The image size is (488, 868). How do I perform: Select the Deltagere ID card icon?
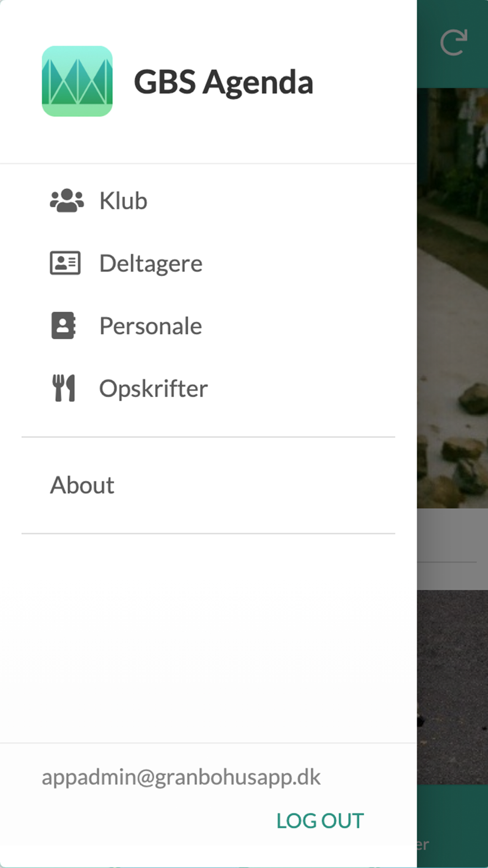pyautogui.click(x=65, y=263)
